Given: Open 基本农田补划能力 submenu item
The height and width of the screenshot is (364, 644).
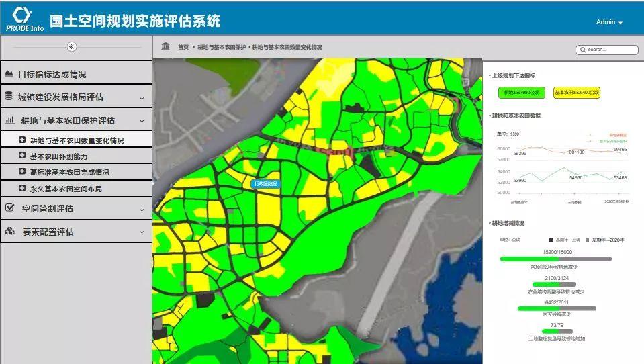Looking at the screenshot, I should 77,156.
